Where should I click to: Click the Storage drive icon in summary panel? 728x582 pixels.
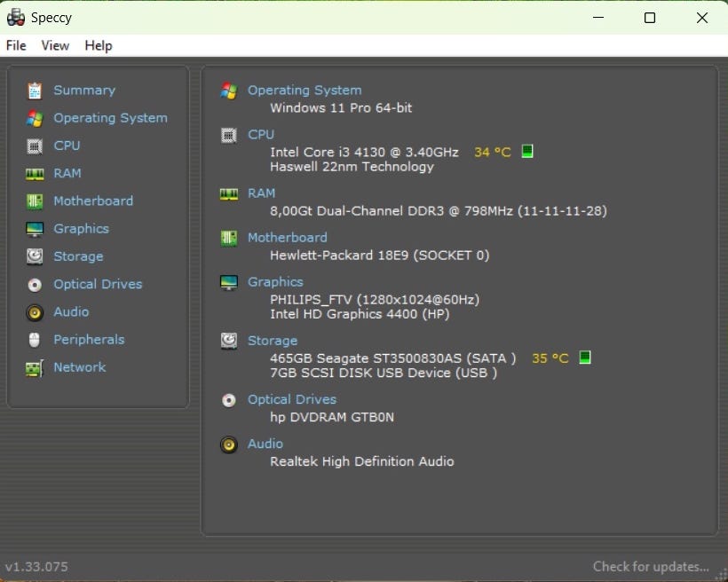(229, 341)
